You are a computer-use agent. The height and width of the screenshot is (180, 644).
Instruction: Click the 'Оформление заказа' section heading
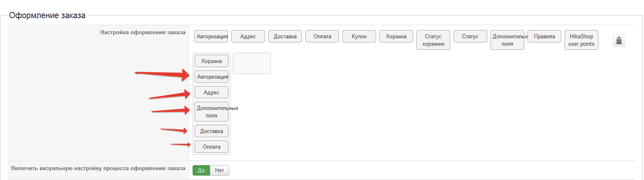[47, 16]
